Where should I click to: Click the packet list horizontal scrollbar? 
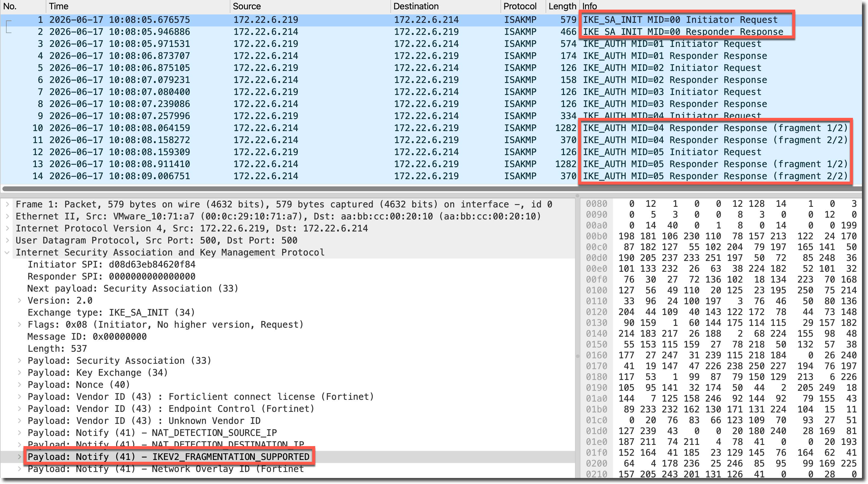pyautogui.click(x=431, y=188)
